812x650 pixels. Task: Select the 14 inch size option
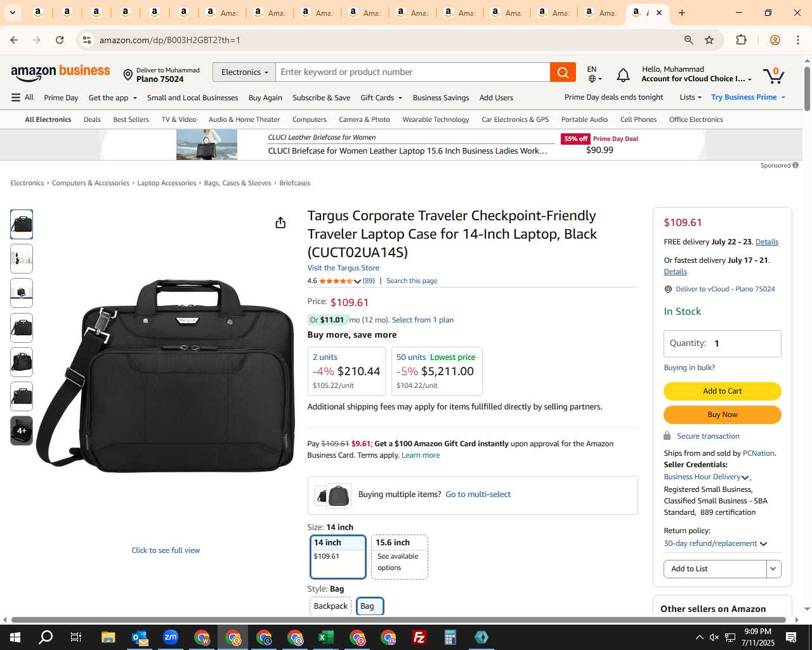tap(337, 557)
